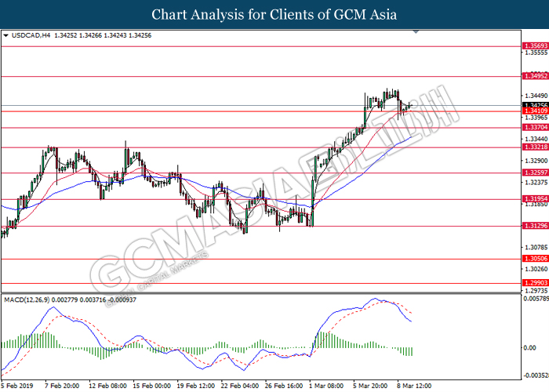This screenshot has height=392, width=549.
Task: Click the 12 Feb 08:00 time label
Action: click(x=107, y=386)
